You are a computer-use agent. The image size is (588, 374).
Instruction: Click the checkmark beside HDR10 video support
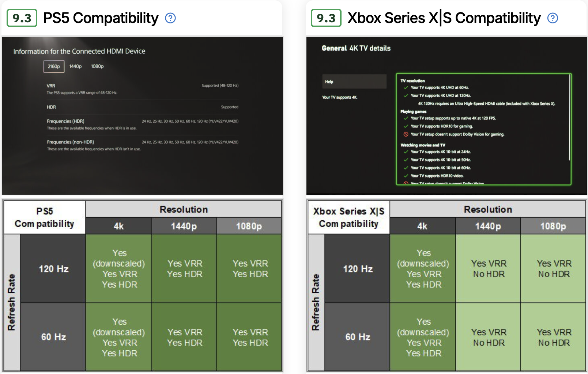click(406, 176)
